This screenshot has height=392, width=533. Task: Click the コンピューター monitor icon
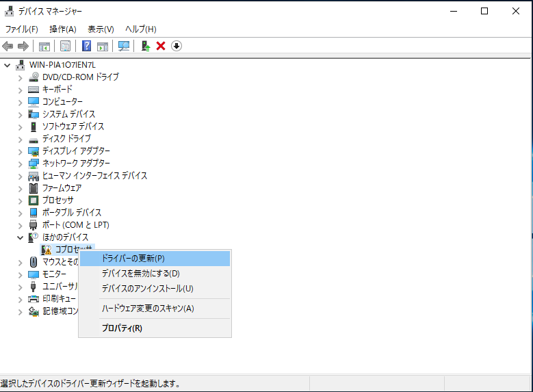click(34, 102)
